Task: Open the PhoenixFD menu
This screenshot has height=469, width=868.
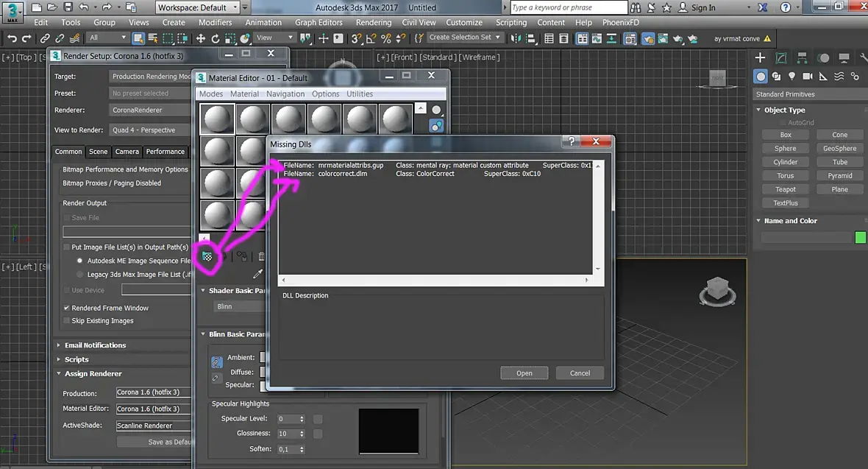Action: 621,22
